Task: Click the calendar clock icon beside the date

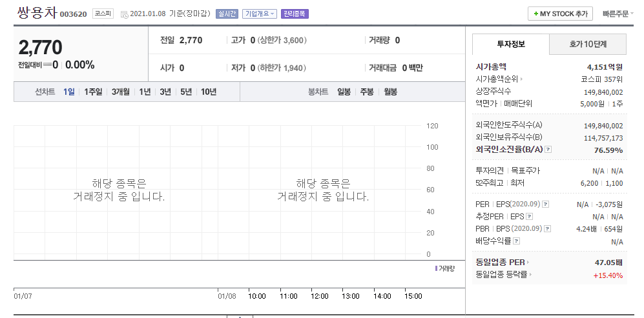Action: (x=125, y=14)
